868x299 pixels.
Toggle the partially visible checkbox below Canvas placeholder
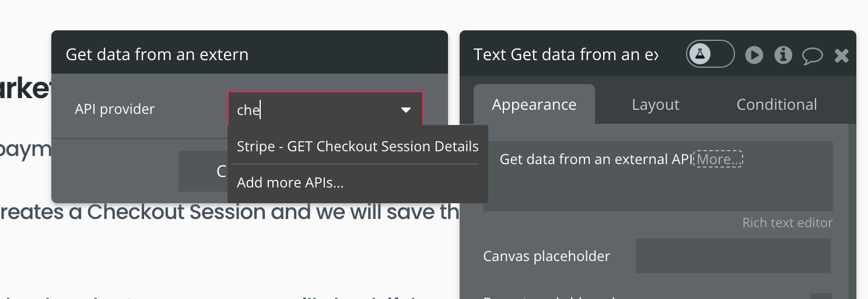[820, 295]
